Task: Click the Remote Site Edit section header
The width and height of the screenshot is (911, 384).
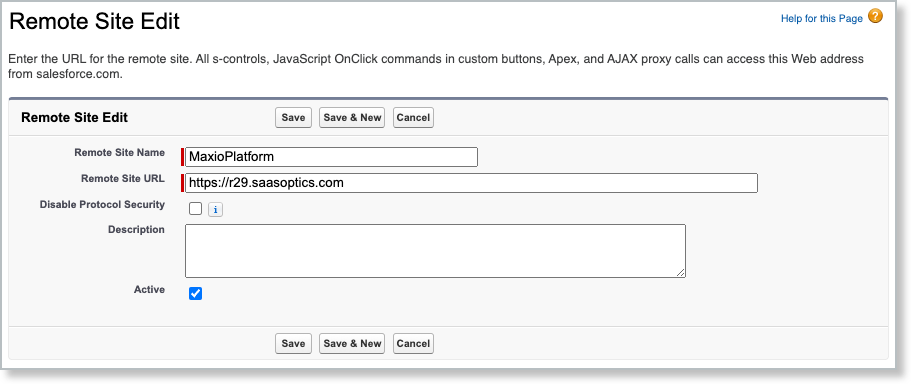Action: (x=74, y=117)
